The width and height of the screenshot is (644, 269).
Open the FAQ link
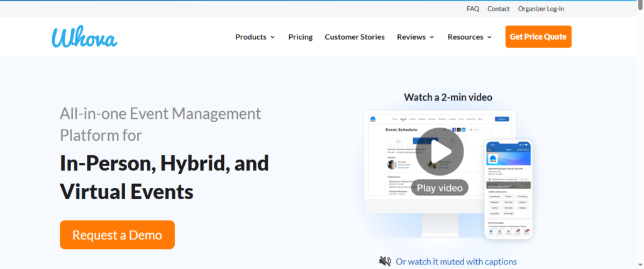(473, 9)
